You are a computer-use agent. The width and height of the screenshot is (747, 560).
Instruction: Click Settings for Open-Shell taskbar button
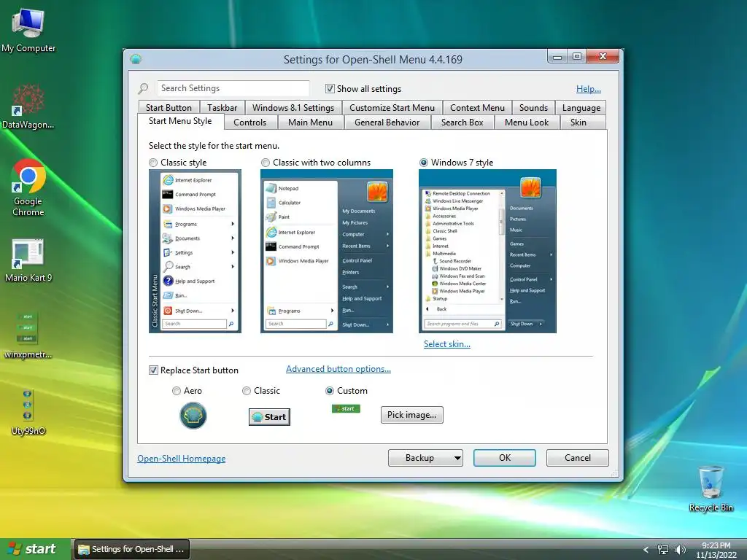pos(131,549)
